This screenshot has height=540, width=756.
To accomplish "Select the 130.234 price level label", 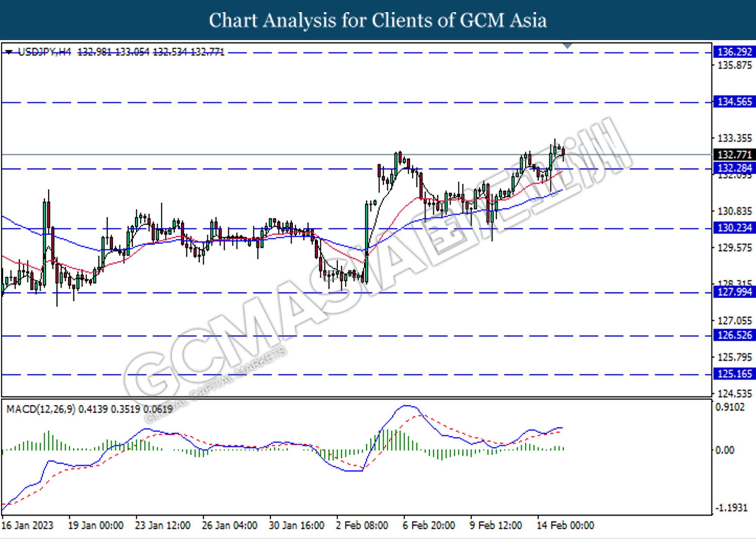I will coord(734,228).
